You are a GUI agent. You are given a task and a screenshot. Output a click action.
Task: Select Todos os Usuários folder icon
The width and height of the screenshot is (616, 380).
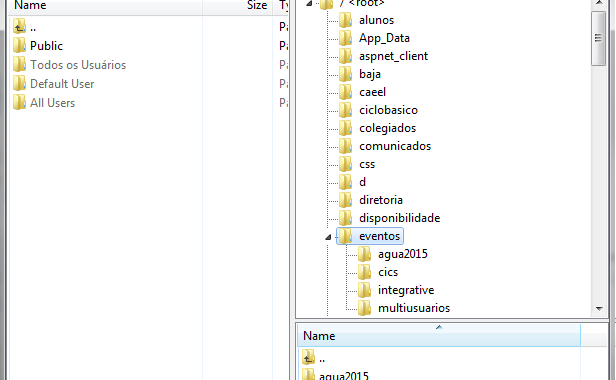coord(19,64)
